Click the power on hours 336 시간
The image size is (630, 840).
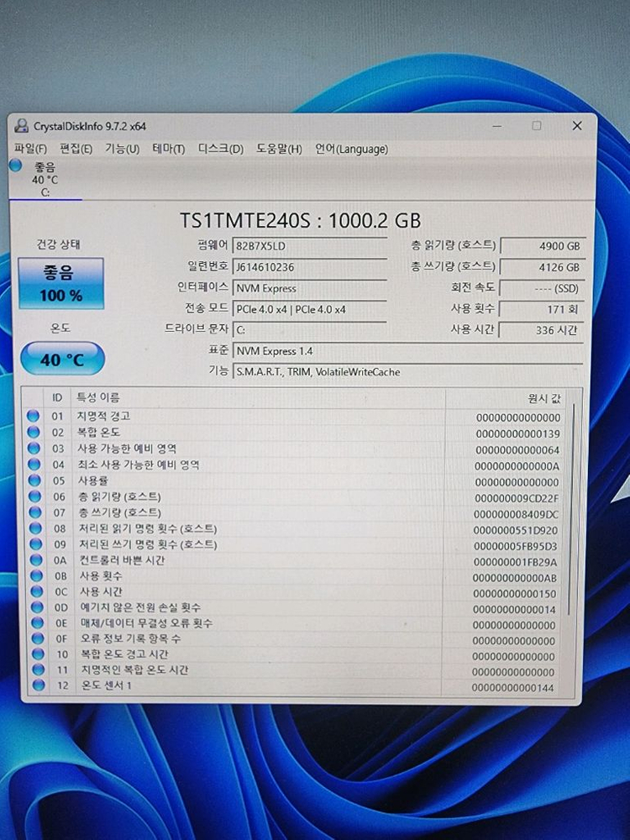542,330
